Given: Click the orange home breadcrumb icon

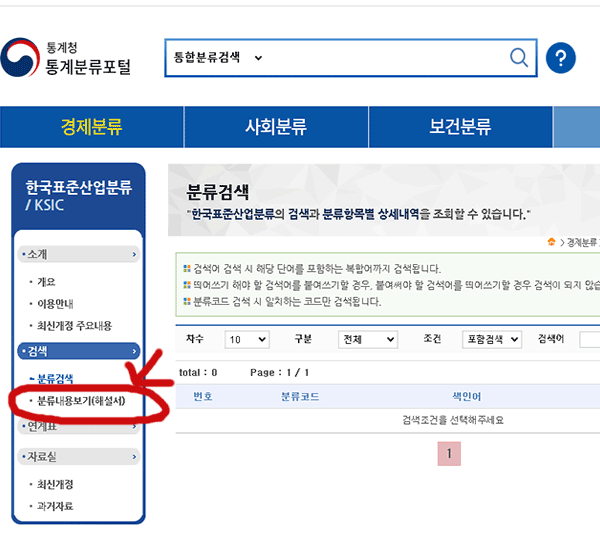Looking at the screenshot, I should pos(551,242).
